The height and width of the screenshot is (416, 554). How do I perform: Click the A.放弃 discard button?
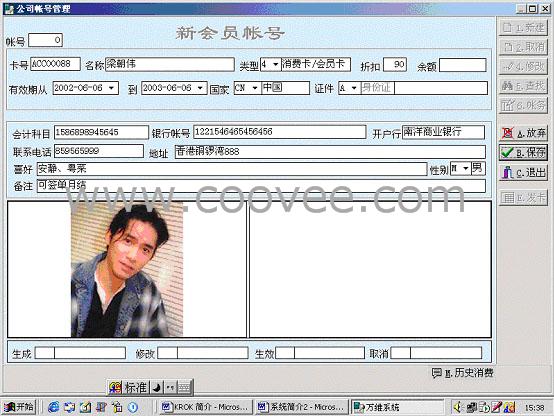tap(523, 133)
